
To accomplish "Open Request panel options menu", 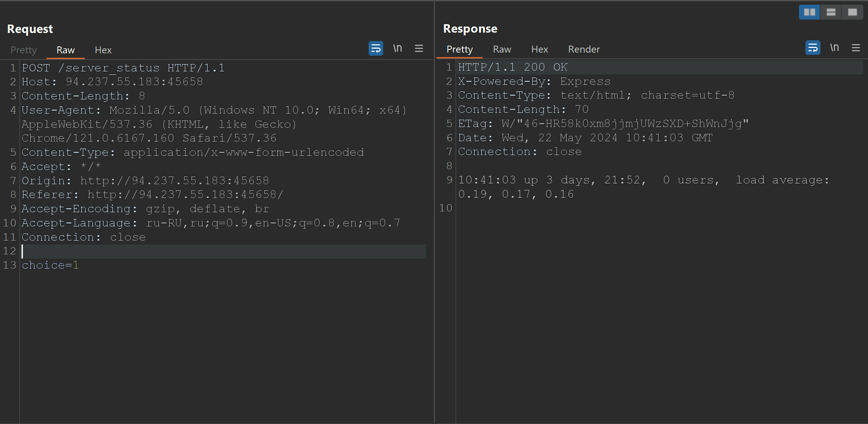I will [x=419, y=48].
